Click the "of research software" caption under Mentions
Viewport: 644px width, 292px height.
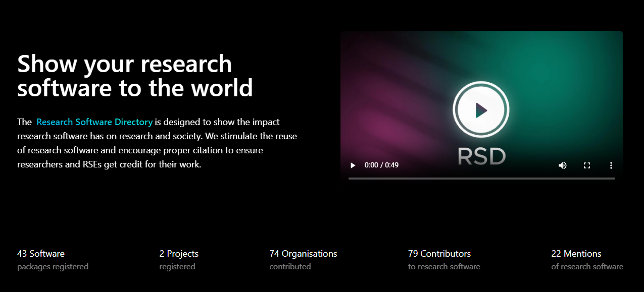[587, 267]
